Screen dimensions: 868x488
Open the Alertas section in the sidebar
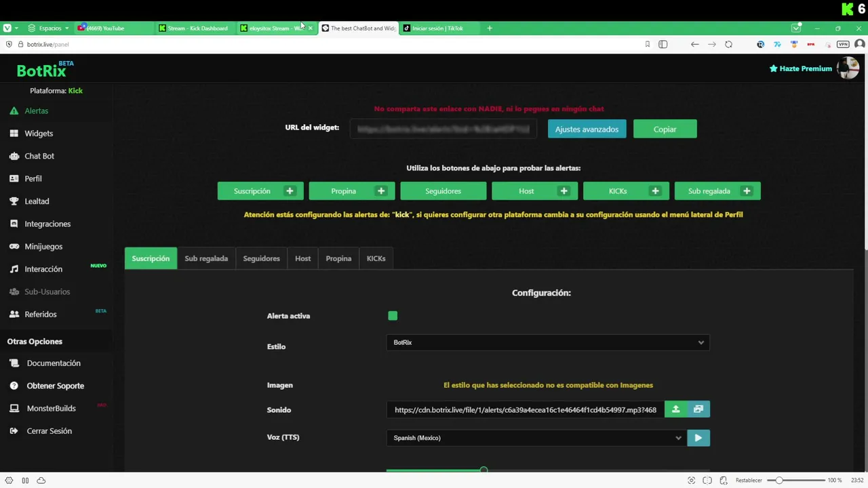[36, 110]
